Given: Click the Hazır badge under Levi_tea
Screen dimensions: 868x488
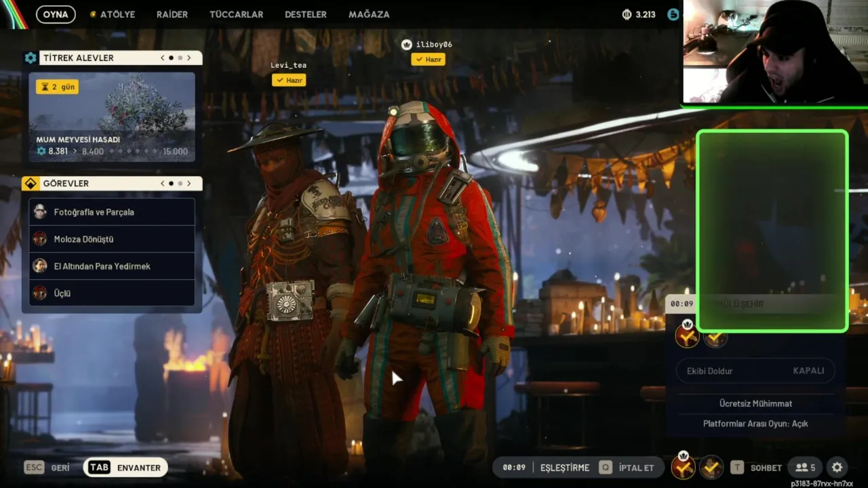Looking at the screenshot, I should pyautogui.click(x=289, y=80).
